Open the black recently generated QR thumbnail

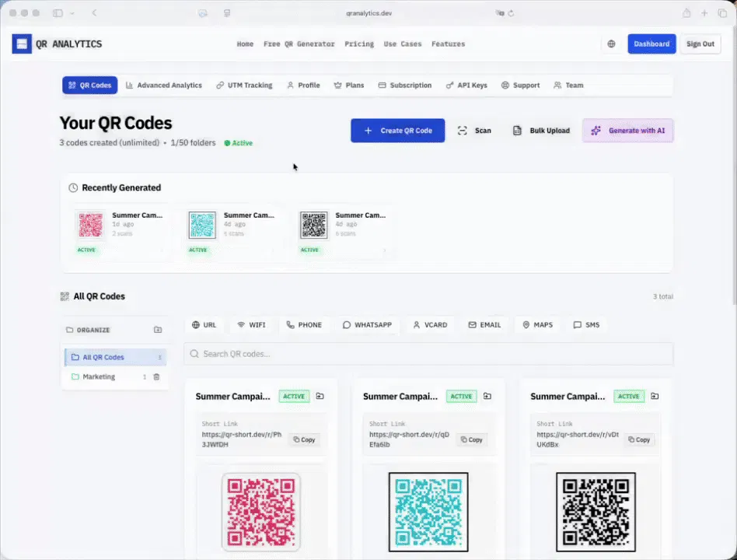pos(314,225)
